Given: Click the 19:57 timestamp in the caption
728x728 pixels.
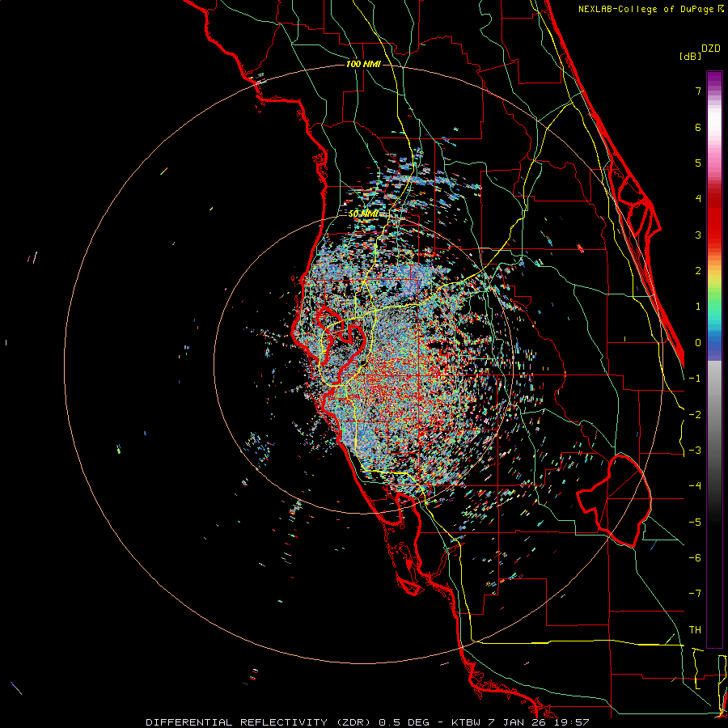Looking at the screenshot, I should coord(574,722).
